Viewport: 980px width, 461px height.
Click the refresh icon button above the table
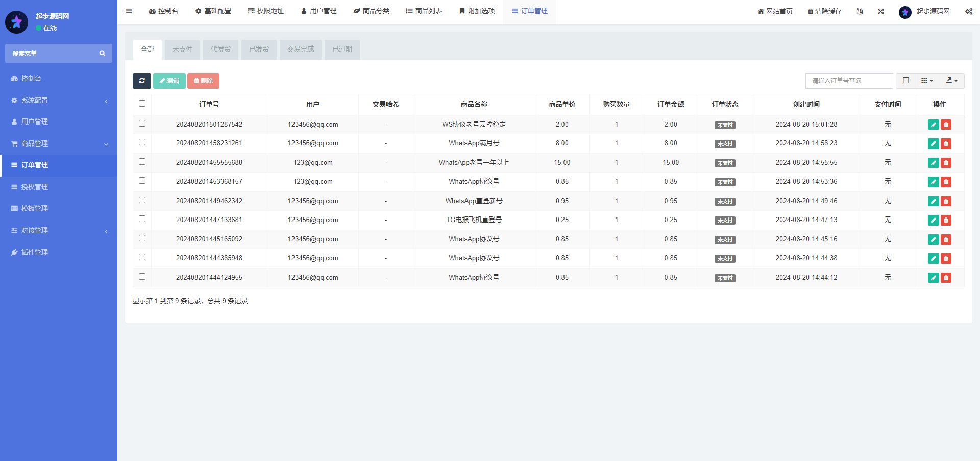point(142,81)
